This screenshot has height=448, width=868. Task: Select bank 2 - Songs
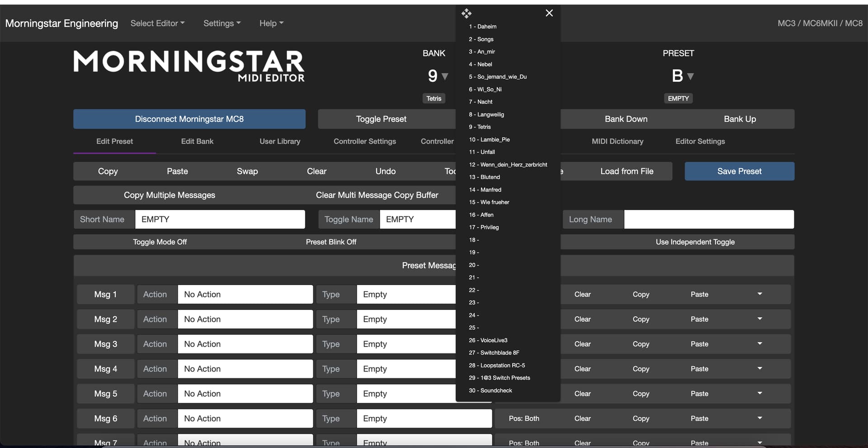tap(481, 39)
